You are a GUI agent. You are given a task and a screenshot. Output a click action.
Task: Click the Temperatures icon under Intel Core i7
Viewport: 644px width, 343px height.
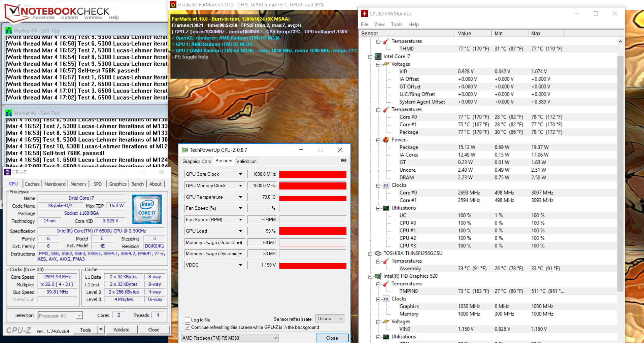tap(386, 109)
